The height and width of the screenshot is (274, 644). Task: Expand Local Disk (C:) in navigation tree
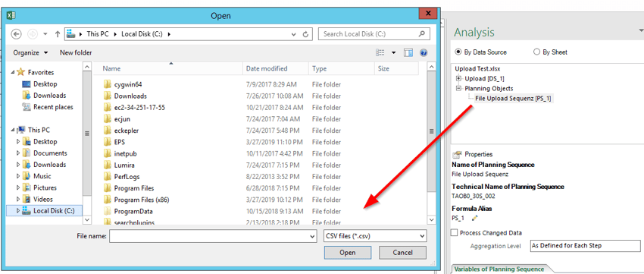tap(18, 211)
